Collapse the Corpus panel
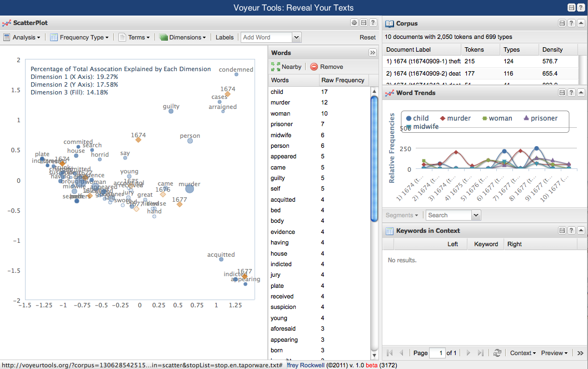The height and width of the screenshot is (369, 588). pyautogui.click(x=581, y=23)
